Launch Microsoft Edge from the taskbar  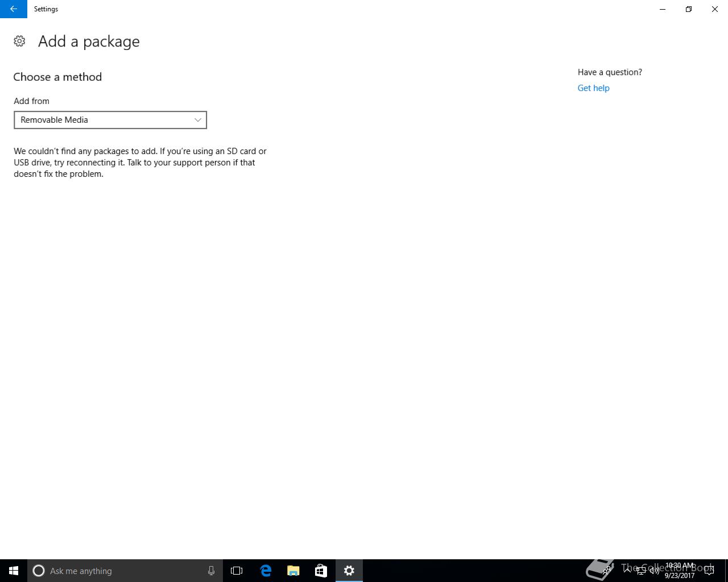[266, 571]
